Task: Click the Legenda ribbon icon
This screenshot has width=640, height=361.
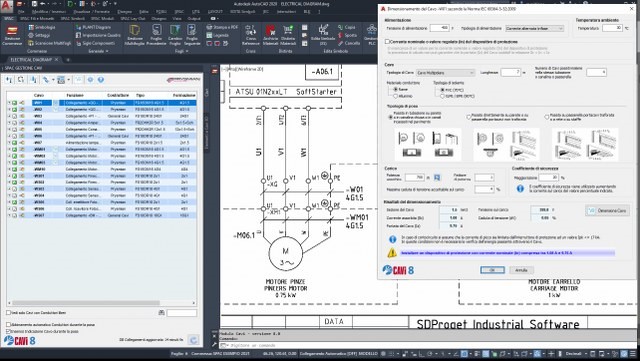Action: coord(209,35)
